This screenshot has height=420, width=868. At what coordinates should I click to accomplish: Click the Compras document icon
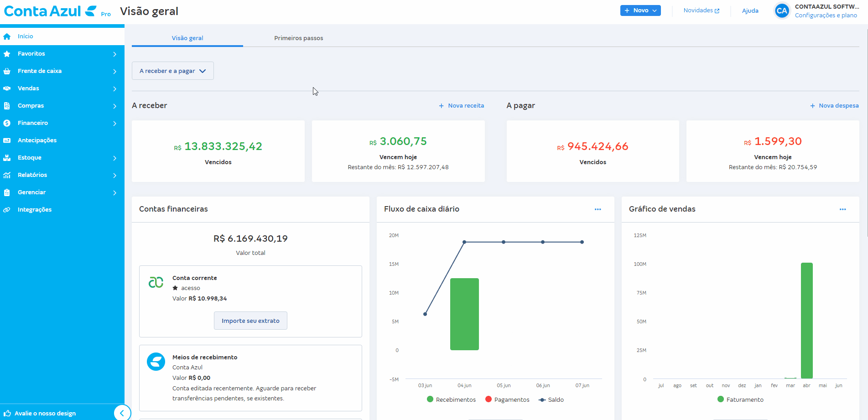coord(7,106)
